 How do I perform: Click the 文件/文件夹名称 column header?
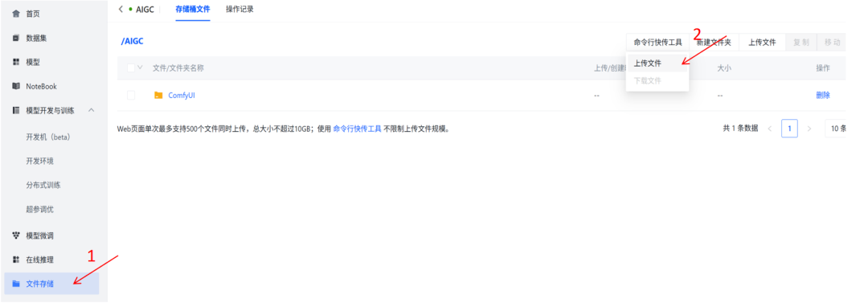click(x=178, y=68)
